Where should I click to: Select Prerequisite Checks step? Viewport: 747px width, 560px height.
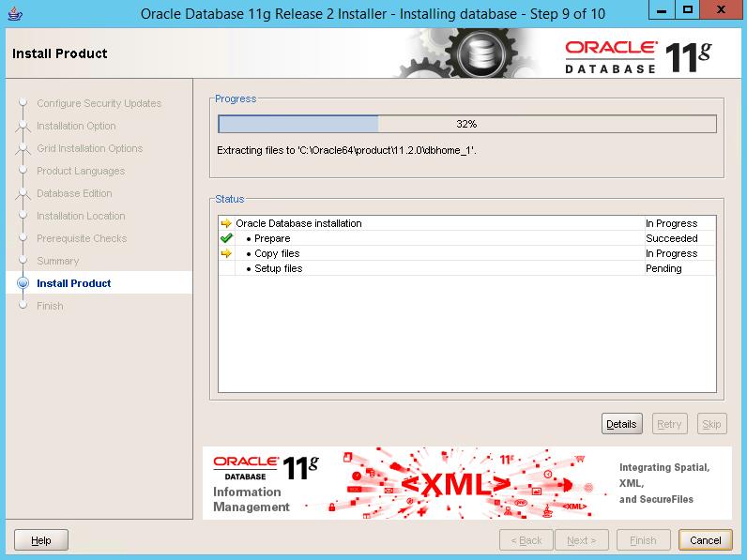tap(82, 238)
